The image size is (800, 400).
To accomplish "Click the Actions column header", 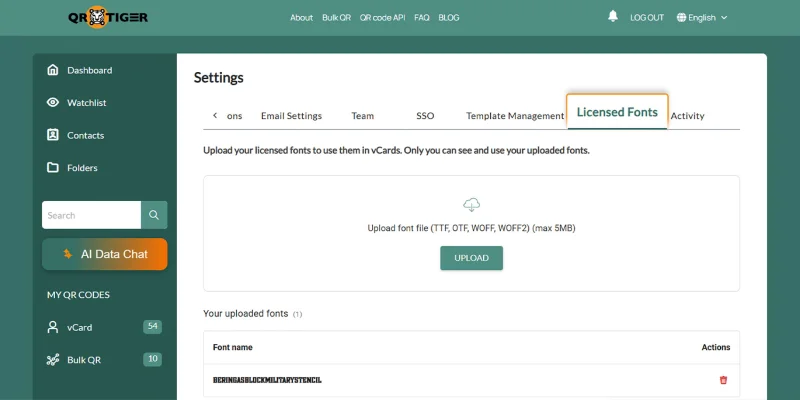I will click(x=716, y=347).
